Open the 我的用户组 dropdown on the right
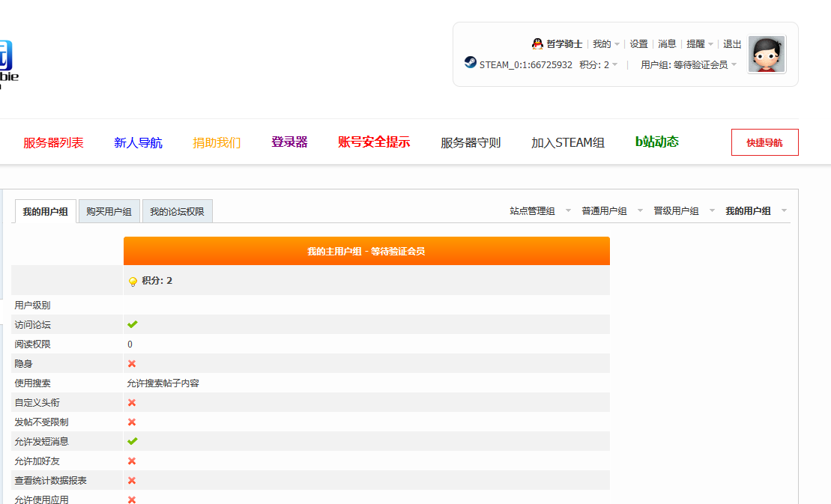 click(756, 210)
